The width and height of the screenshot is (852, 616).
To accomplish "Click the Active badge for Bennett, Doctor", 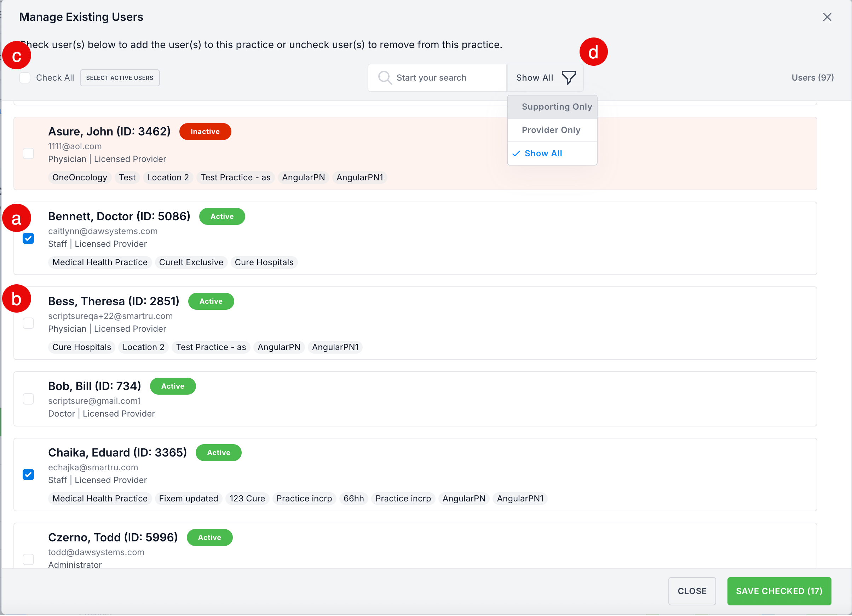I will click(x=221, y=217).
